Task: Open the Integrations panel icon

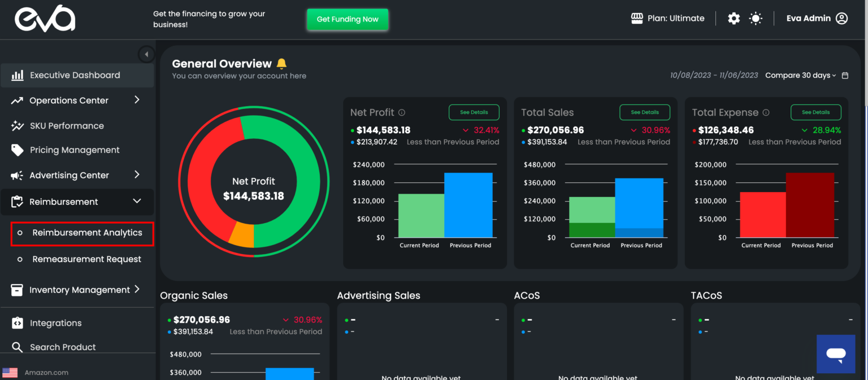Action: pos(15,322)
